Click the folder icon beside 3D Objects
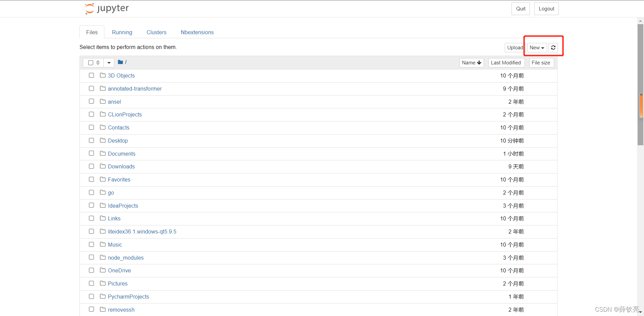 (x=103, y=75)
